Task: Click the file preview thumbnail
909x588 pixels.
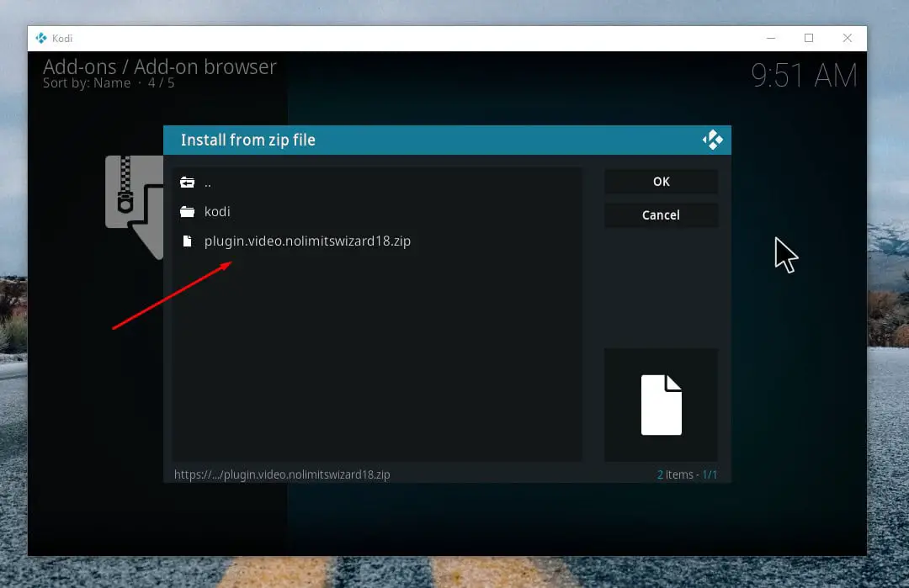Action: [x=661, y=405]
